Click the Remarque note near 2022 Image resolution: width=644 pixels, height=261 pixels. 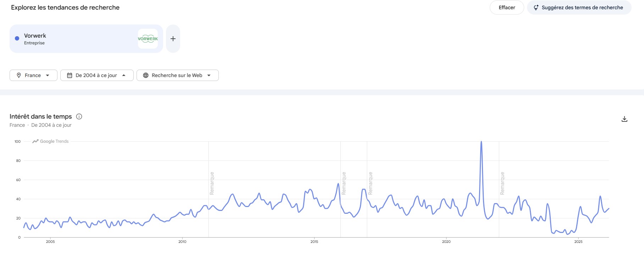(x=502, y=183)
